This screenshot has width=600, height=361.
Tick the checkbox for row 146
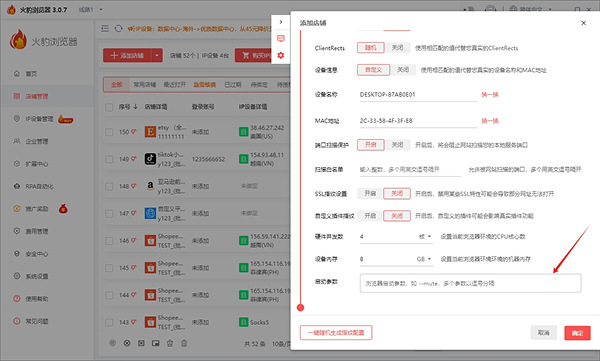[x=109, y=241]
